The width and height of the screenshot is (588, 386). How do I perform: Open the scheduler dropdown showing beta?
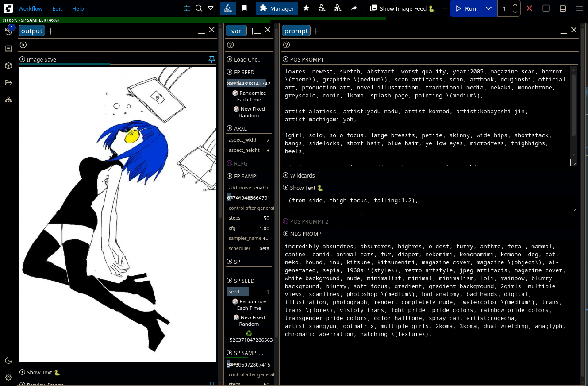point(249,248)
